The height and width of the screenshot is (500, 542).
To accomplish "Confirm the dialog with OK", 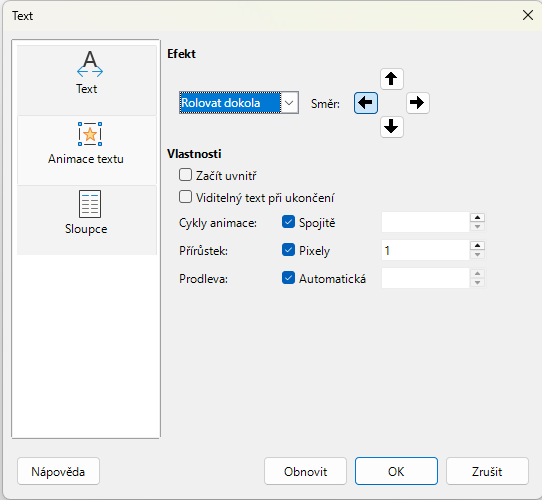I will [x=396, y=471].
